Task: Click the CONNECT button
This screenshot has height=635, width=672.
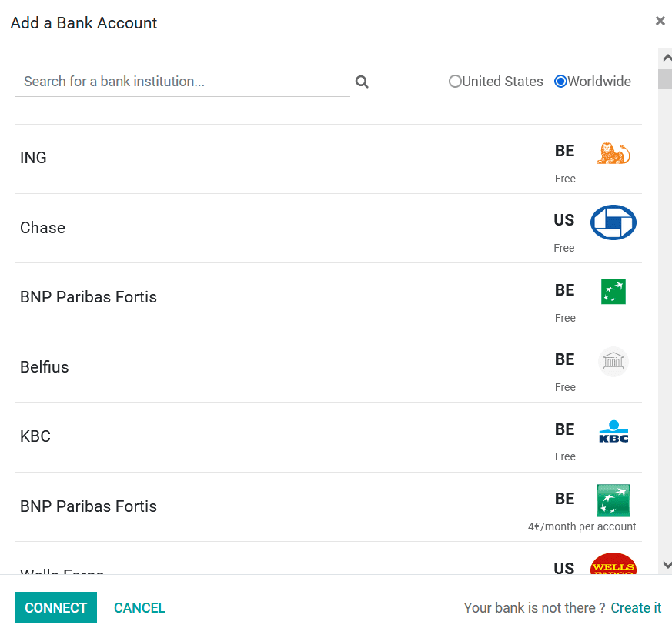Action: [x=55, y=607]
